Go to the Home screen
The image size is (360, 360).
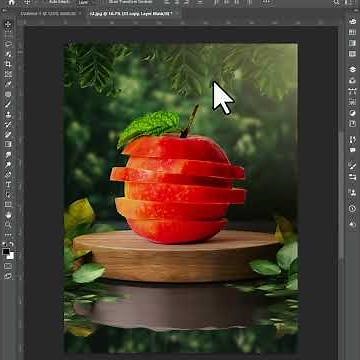pos(12,2)
